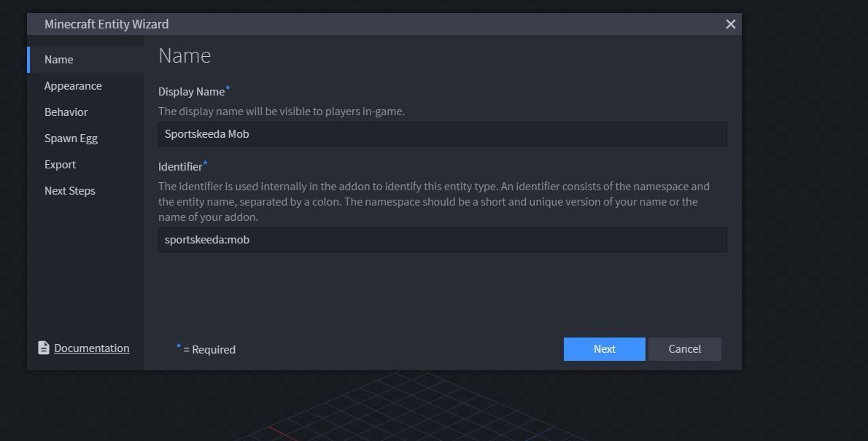
Task: Close the Minecraft Entity Wizard dialog
Action: (x=730, y=23)
